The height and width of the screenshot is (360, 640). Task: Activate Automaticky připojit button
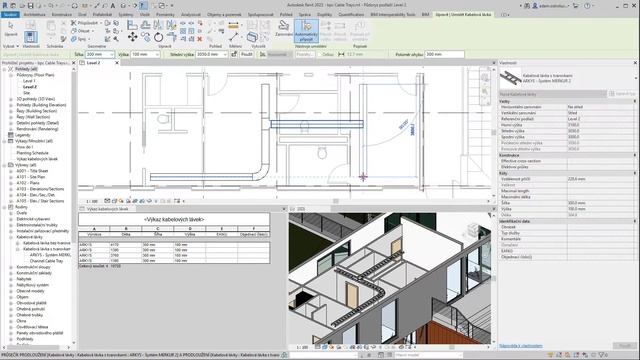coord(306,31)
